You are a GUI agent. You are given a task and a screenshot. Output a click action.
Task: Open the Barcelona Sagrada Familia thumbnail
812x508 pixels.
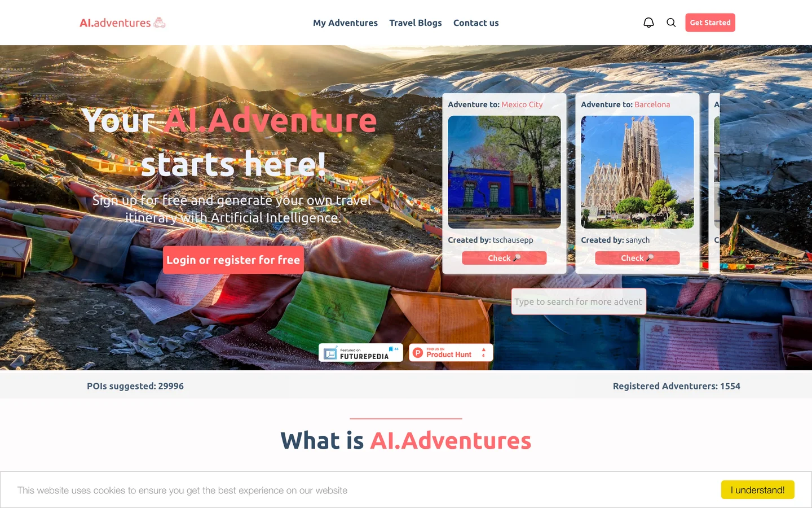[637, 172]
